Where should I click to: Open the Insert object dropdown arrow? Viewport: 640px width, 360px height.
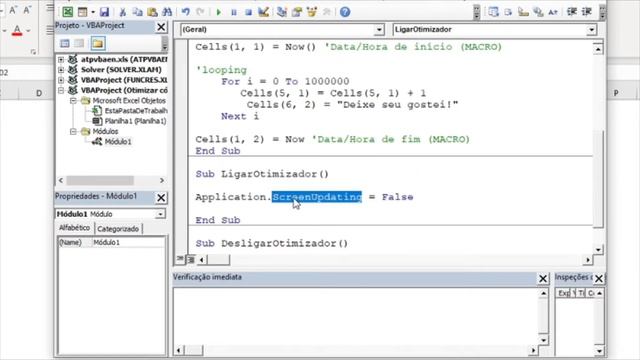click(x=93, y=12)
